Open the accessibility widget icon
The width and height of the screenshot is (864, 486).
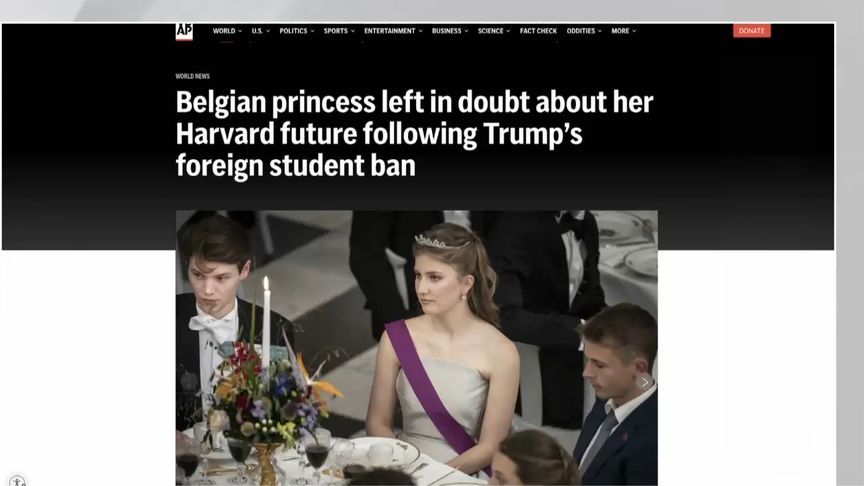point(17,481)
